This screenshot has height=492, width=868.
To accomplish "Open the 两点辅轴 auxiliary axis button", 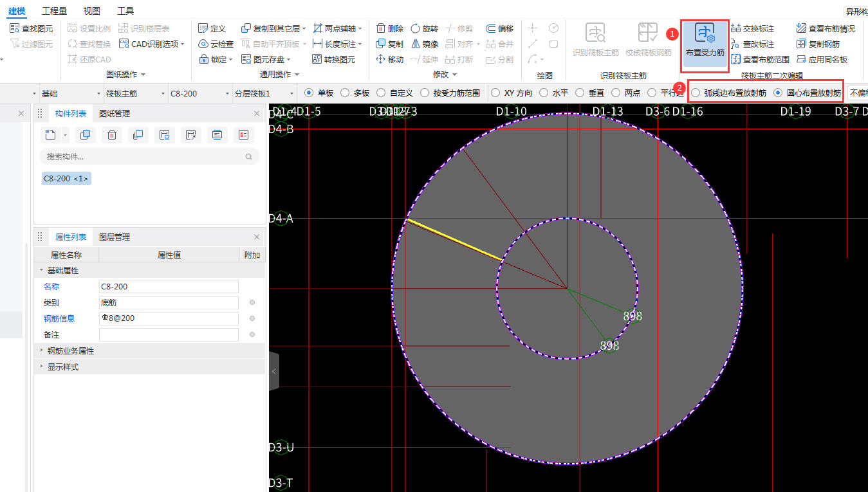I will (337, 28).
